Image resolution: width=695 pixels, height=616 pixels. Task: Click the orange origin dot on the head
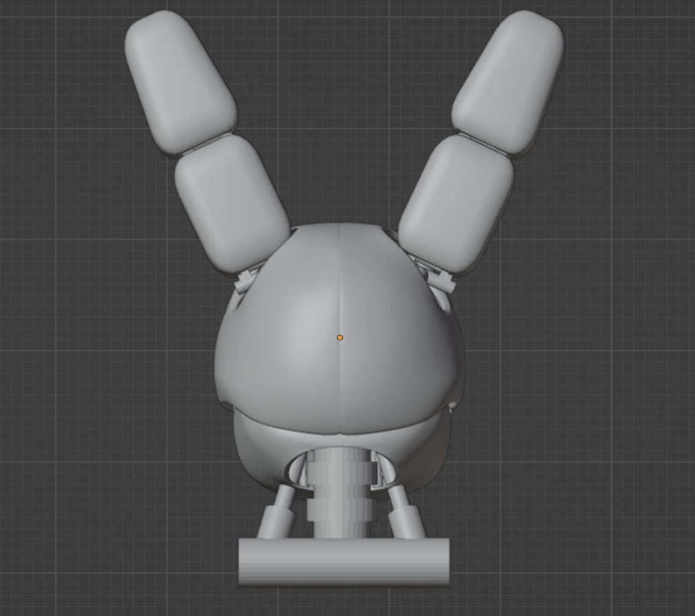click(x=340, y=337)
